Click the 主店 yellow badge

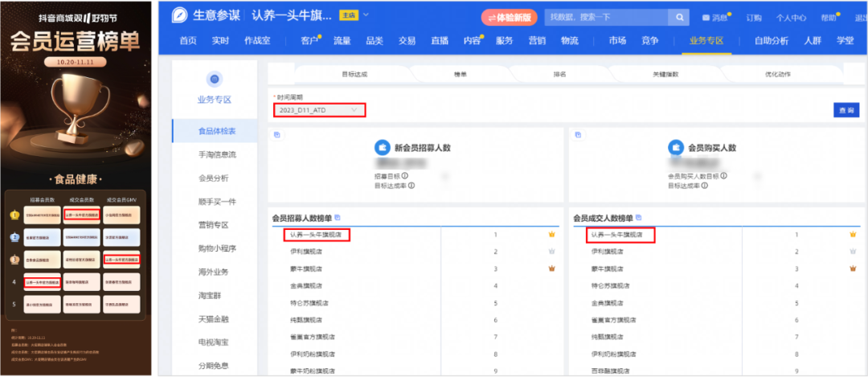[x=348, y=15]
